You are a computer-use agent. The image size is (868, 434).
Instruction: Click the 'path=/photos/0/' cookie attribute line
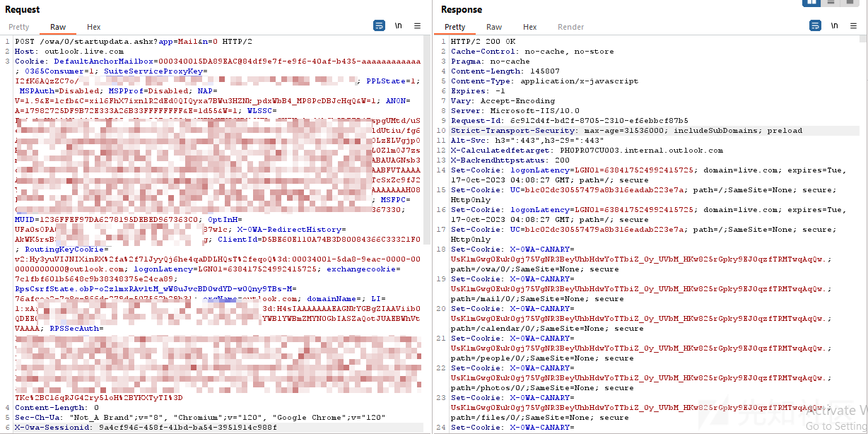pyautogui.click(x=542, y=388)
